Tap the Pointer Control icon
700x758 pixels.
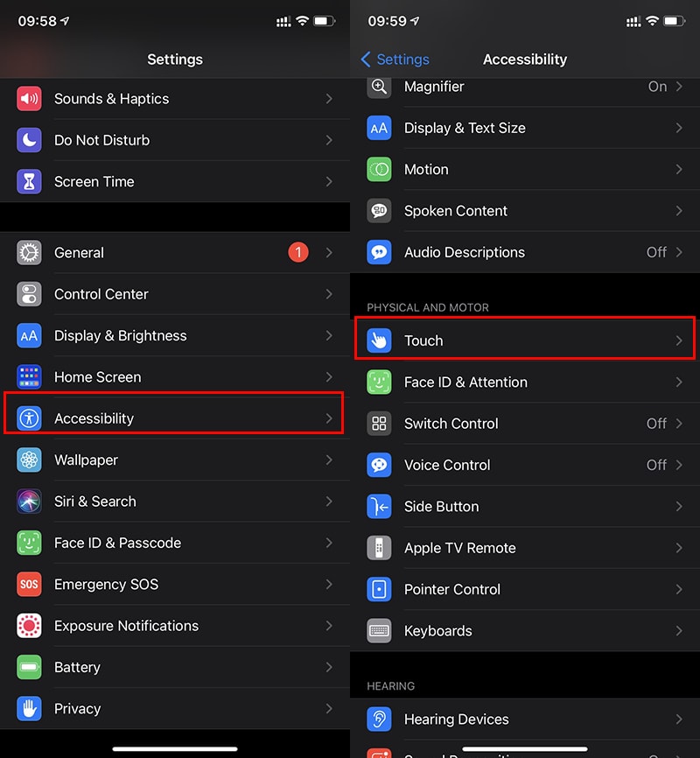pyautogui.click(x=379, y=589)
